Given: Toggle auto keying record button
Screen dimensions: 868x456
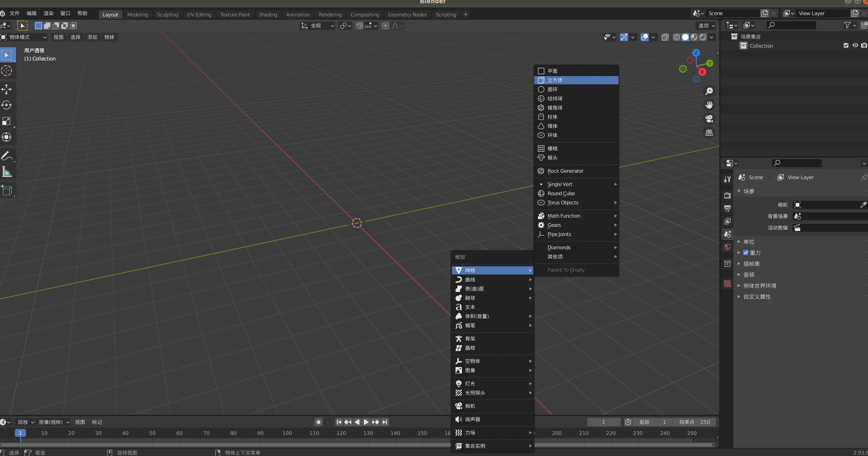Looking at the screenshot, I should (x=319, y=422).
